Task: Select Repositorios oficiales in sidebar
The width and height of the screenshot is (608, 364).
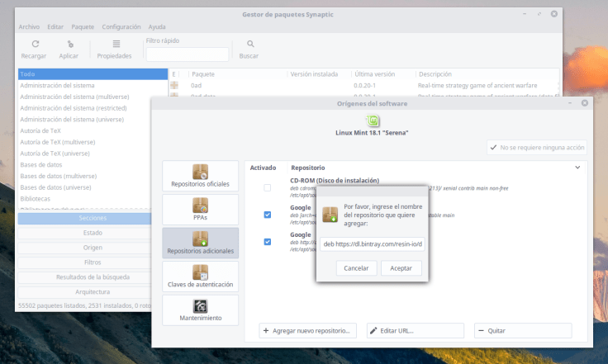Action: 200,176
